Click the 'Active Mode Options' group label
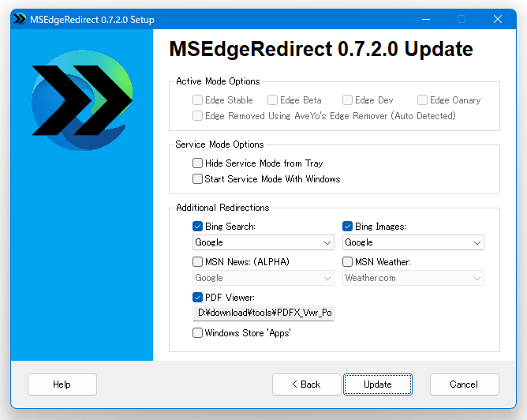The width and height of the screenshot is (527, 420). point(218,81)
